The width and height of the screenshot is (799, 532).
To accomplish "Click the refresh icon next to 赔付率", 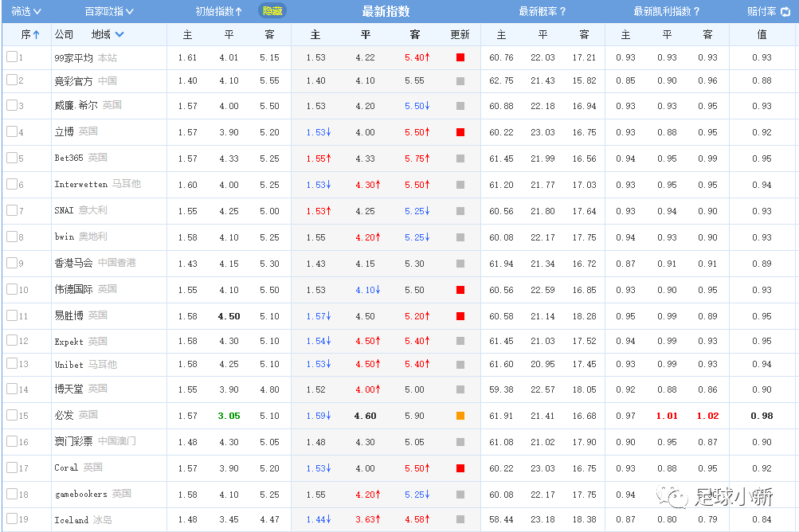I will pyautogui.click(x=785, y=12).
